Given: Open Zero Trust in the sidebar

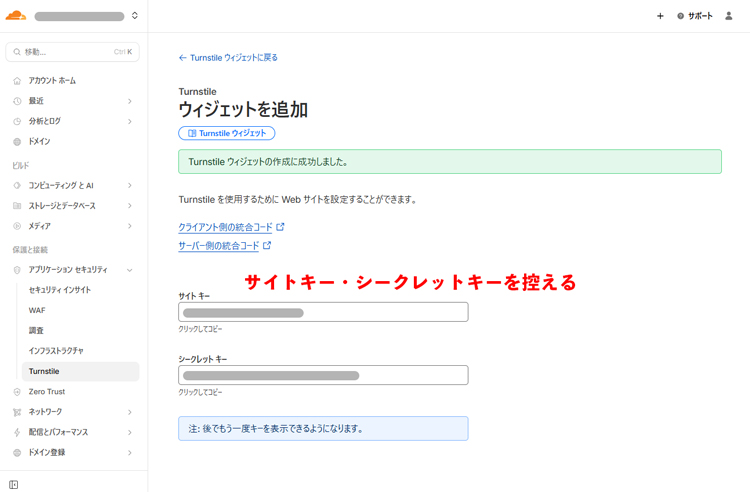Looking at the screenshot, I should pyautogui.click(x=47, y=392).
